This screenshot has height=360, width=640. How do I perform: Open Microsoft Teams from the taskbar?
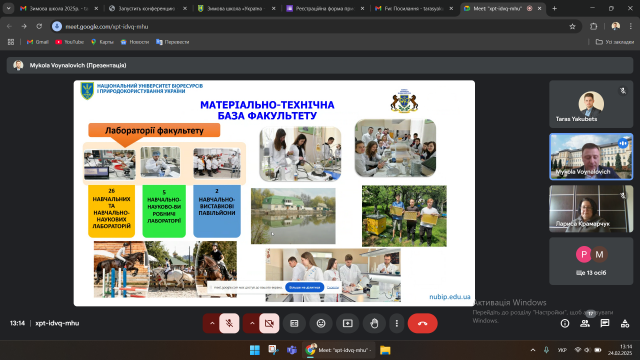tap(291, 350)
